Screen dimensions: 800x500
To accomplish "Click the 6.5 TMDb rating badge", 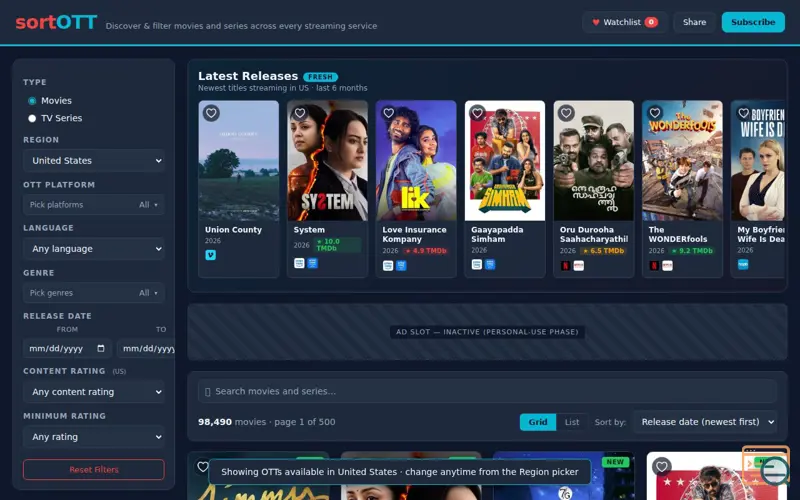I will coord(603,251).
